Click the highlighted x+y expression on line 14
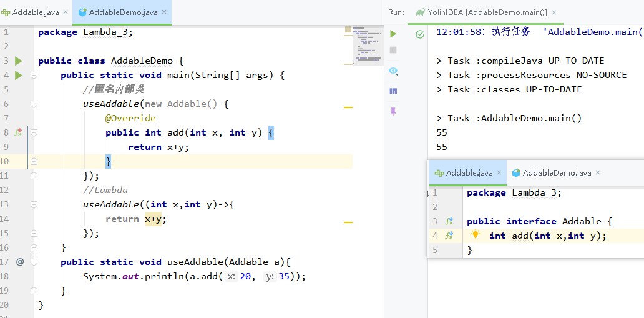 [x=153, y=219]
